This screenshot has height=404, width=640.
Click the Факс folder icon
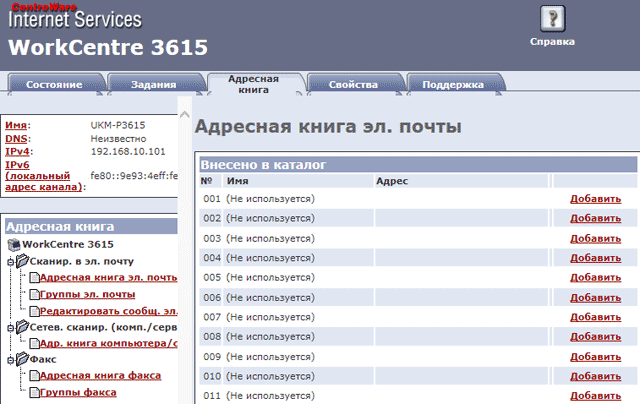(22, 359)
